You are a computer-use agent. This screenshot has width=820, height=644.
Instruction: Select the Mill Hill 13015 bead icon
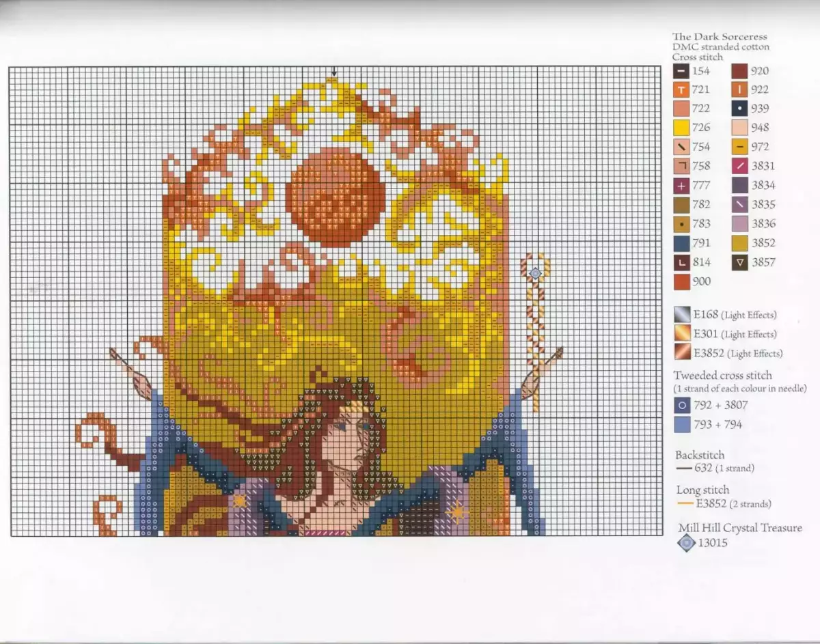pyautogui.click(x=686, y=544)
